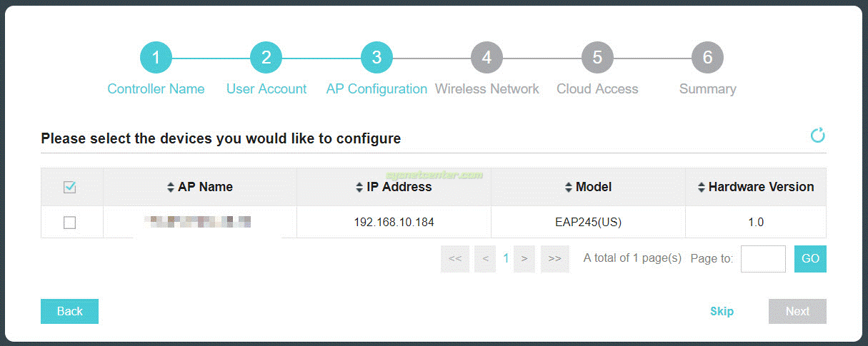Viewport: 868px width, 346px height.
Task: Click the Next button
Action: point(797,311)
